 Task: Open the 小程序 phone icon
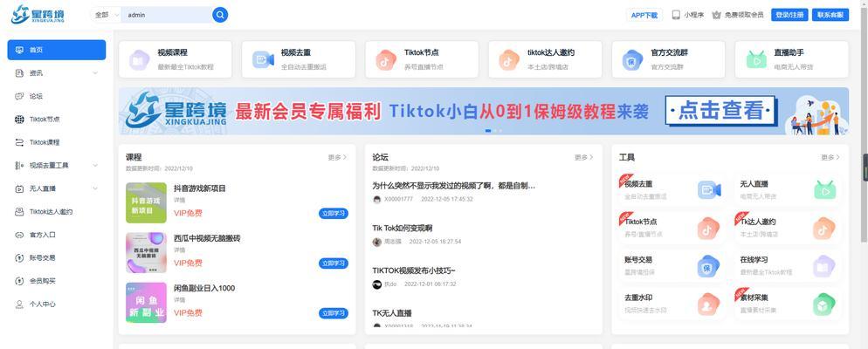tap(676, 15)
